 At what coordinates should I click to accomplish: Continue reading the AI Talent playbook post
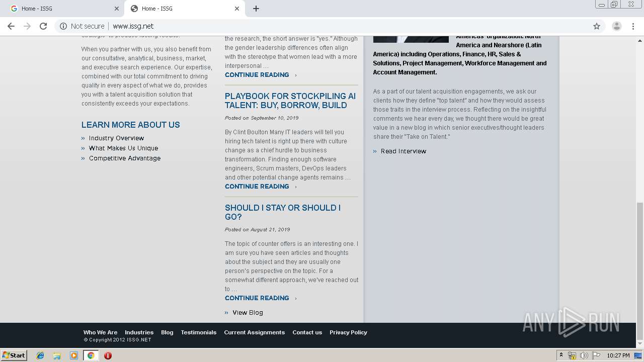pos(257,187)
